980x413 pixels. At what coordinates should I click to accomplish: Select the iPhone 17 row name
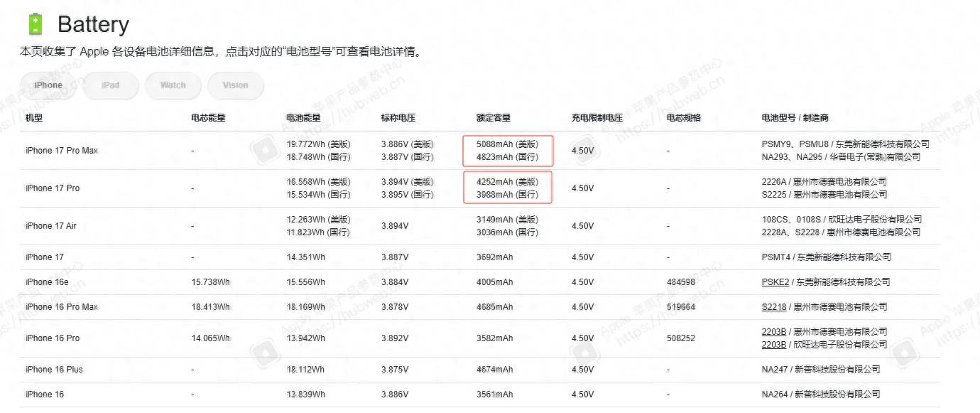click(x=44, y=257)
